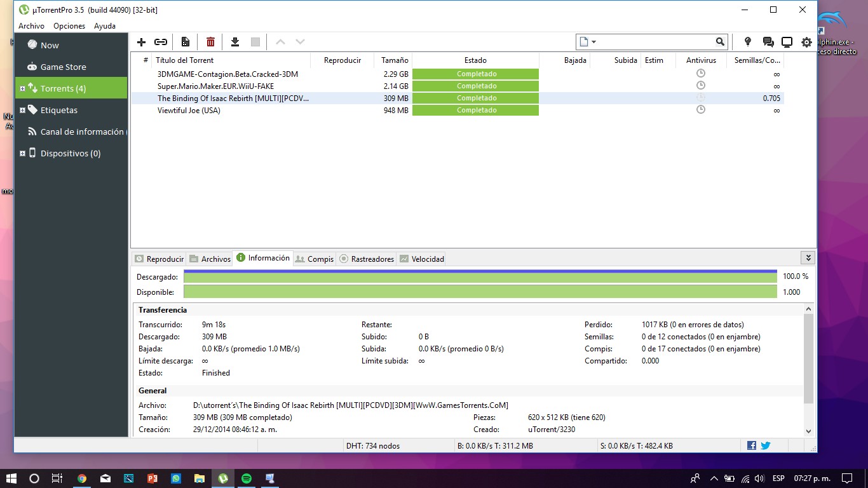Click the Add Torrent plus icon

pos(141,42)
